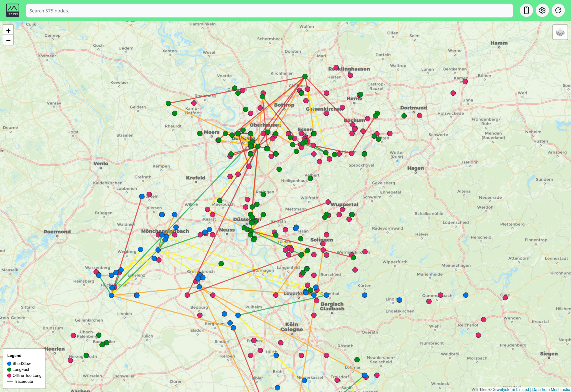
Task: Click the Meshtastic Powered logo
Action: 13,10
